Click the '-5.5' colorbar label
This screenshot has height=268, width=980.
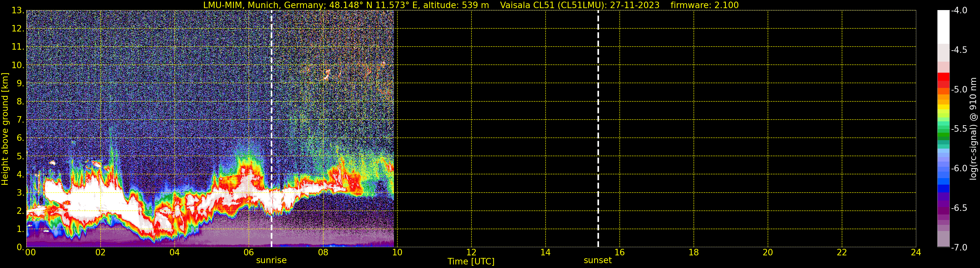[x=959, y=129]
